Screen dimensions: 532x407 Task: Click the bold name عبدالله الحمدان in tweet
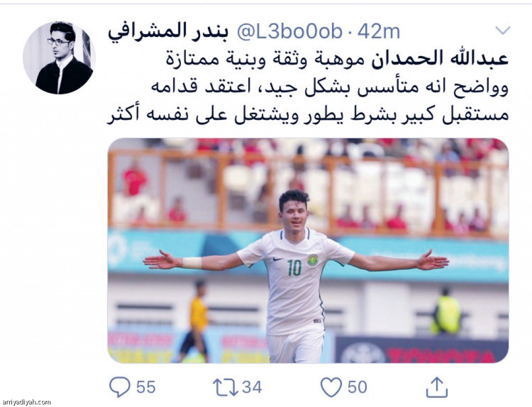point(441,59)
